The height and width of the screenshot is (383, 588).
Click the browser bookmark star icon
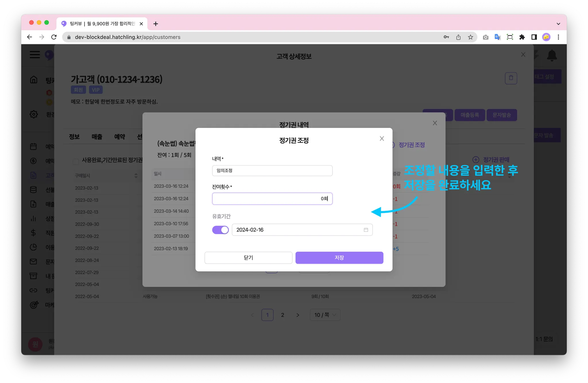[470, 37]
